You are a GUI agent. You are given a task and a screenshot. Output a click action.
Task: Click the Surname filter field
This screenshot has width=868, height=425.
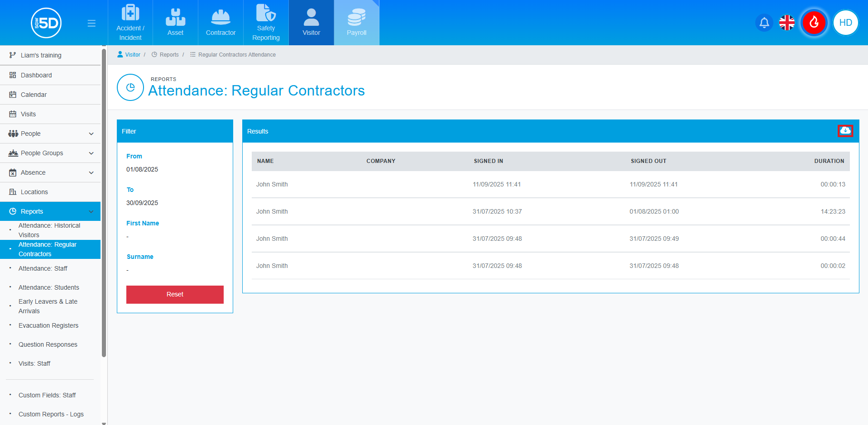click(175, 270)
